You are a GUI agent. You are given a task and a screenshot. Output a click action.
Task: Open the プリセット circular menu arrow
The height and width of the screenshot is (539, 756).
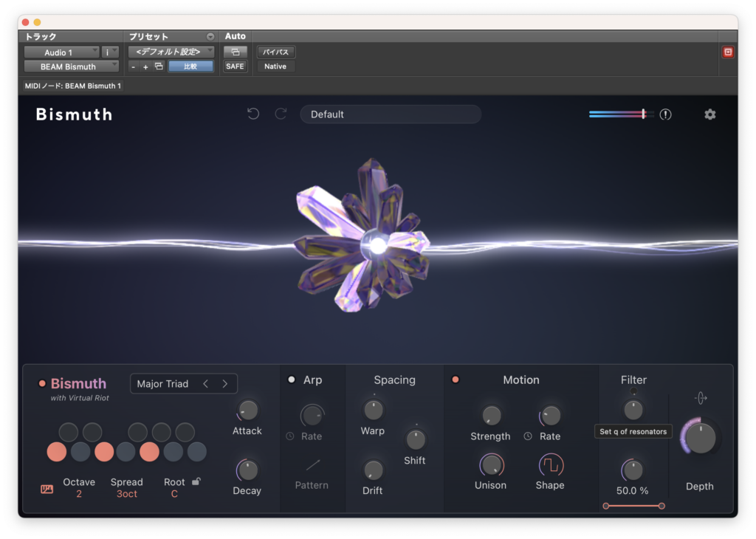(x=210, y=37)
